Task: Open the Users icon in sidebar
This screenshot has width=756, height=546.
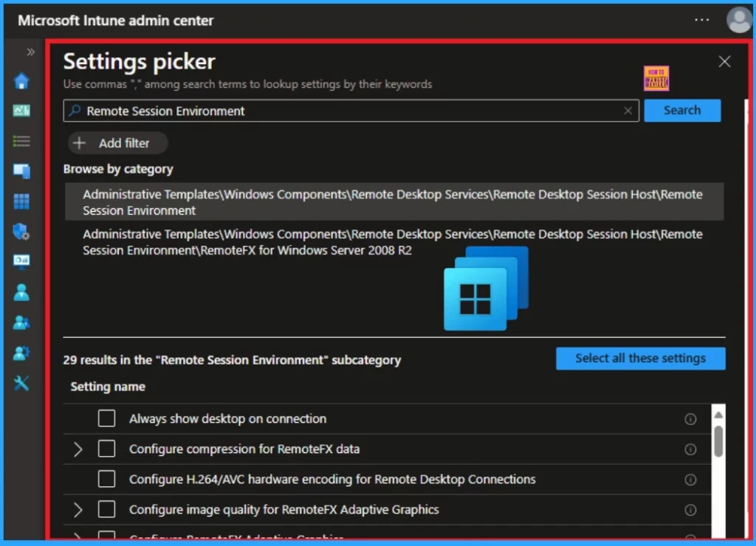Action: tap(21, 292)
